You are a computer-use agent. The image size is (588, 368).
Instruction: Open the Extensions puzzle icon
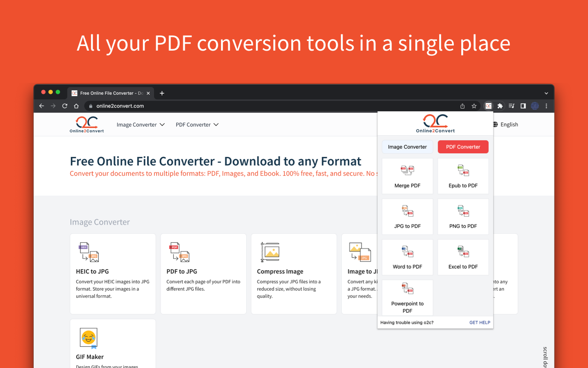(500, 106)
